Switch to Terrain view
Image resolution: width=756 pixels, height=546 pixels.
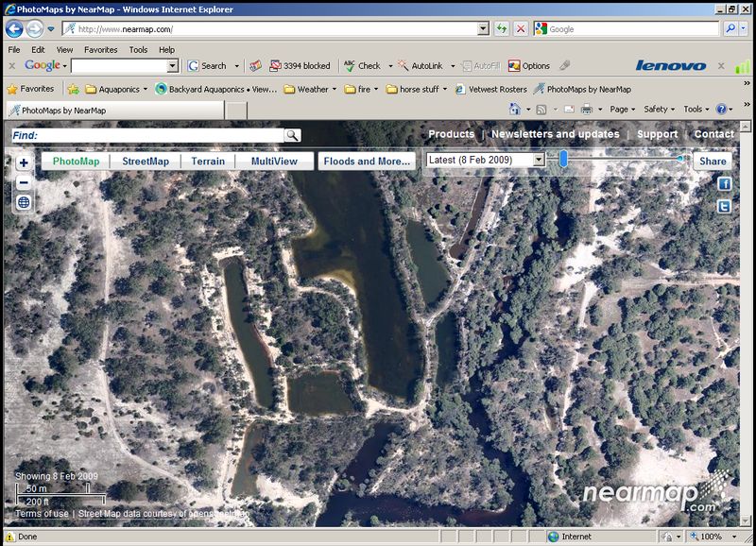coord(208,162)
